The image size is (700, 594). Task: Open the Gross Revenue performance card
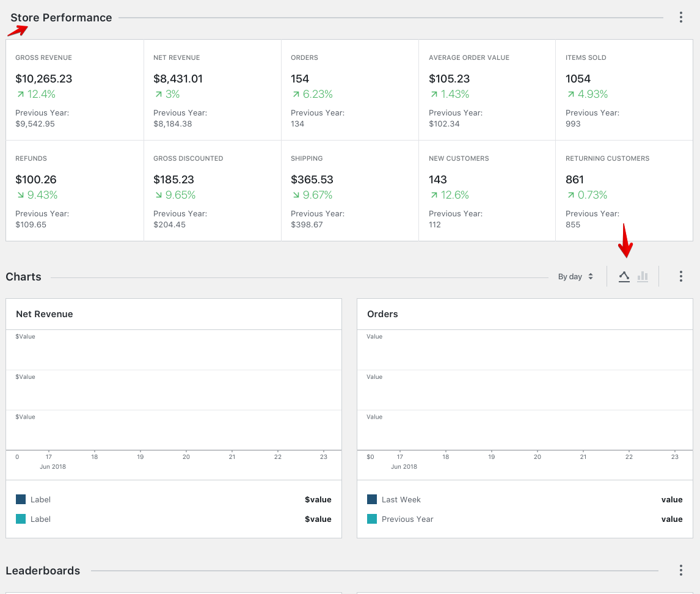click(x=75, y=89)
